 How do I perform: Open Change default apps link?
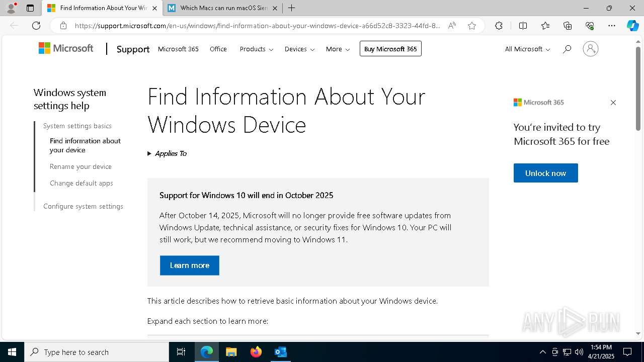click(82, 183)
